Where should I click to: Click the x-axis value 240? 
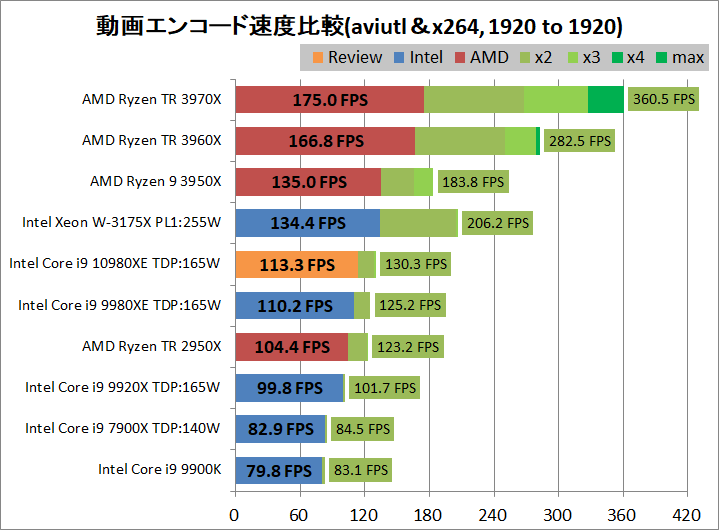coord(492,515)
